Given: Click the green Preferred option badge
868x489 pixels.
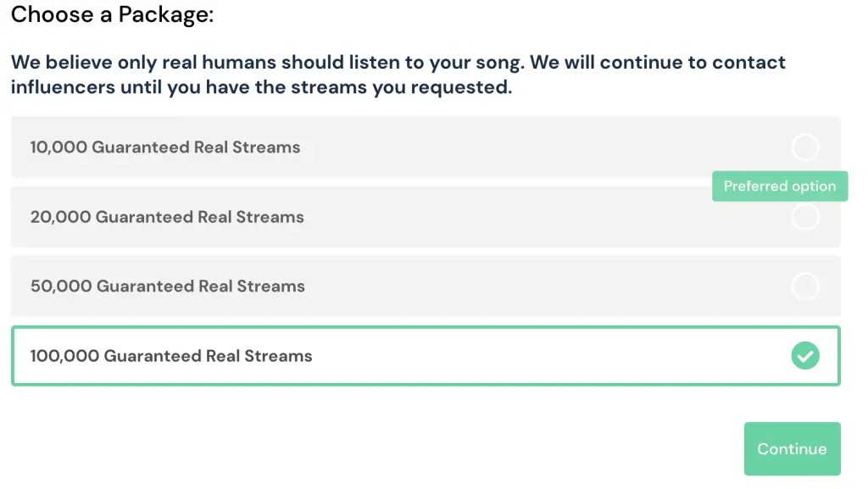Looking at the screenshot, I should click(780, 186).
